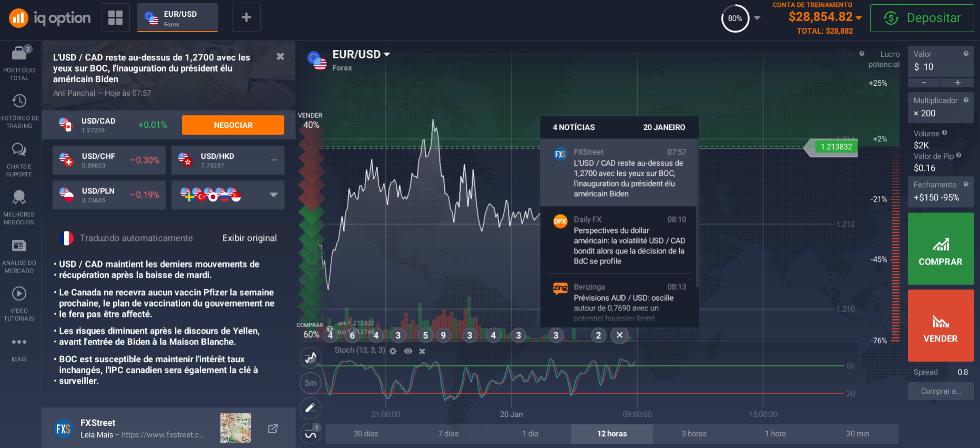Click the Depositar button
This screenshot has height=448, width=980.
pyautogui.click(x=922, y=18)
